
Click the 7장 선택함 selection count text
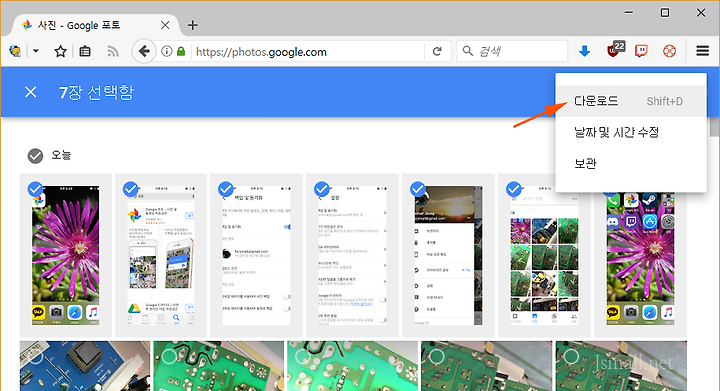click(96, 92)
